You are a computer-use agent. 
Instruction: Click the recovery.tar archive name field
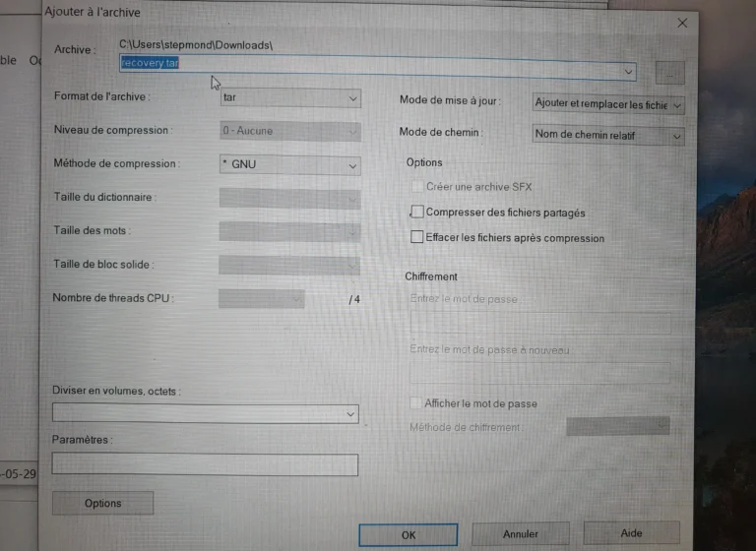[378, 68]
